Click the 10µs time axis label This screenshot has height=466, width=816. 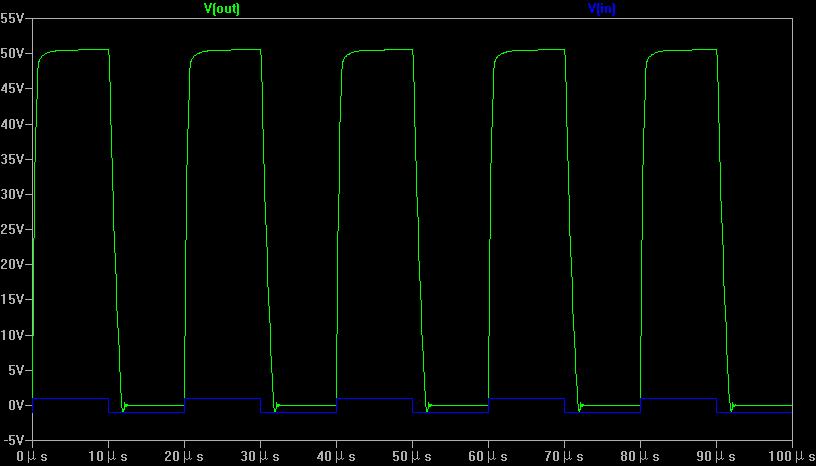108,457
